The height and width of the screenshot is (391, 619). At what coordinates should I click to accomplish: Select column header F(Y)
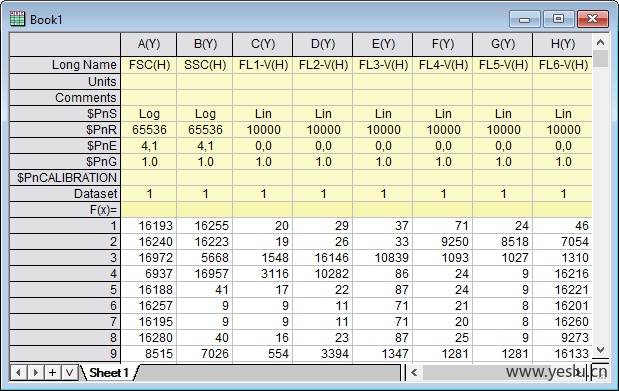pos(443,44)
